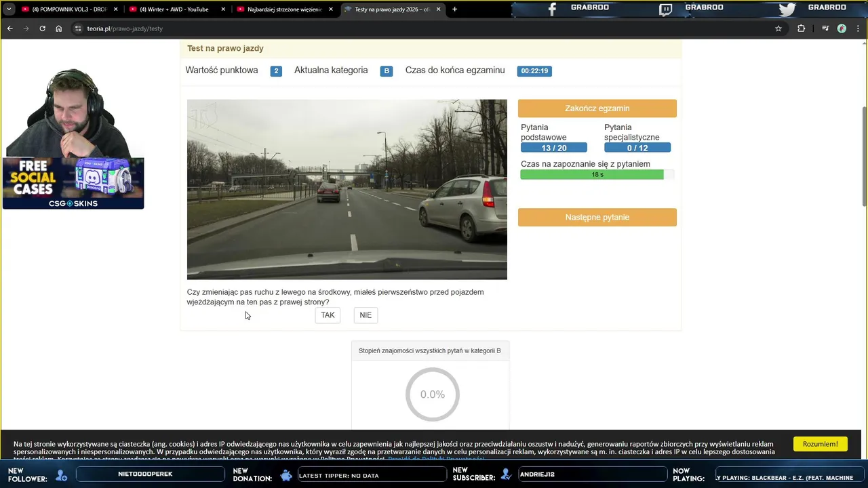868x488 pixels.
Task: Go to Następne pytanie
Action: [x=597, y=218]
